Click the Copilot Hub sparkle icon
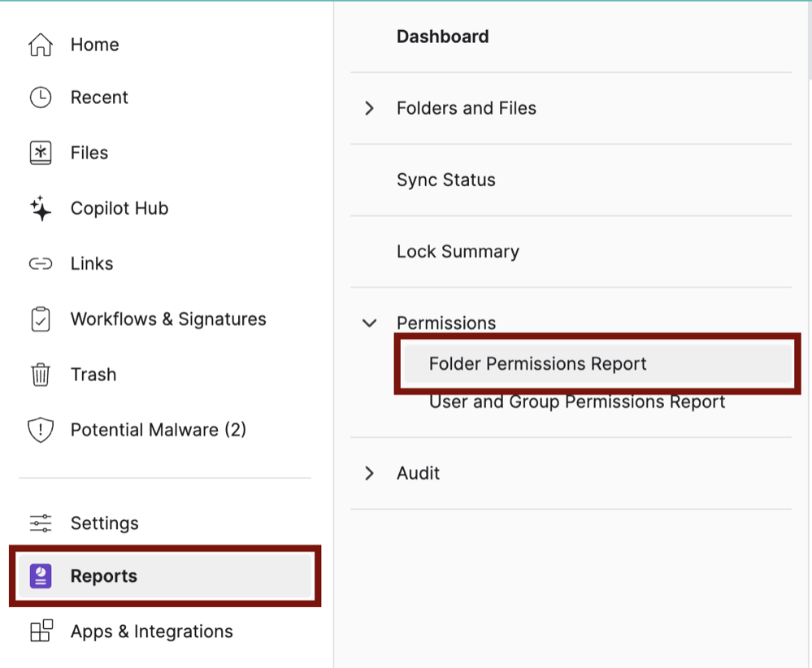The height and width of the screenshot is (668, 812). [x=39, y=208]
